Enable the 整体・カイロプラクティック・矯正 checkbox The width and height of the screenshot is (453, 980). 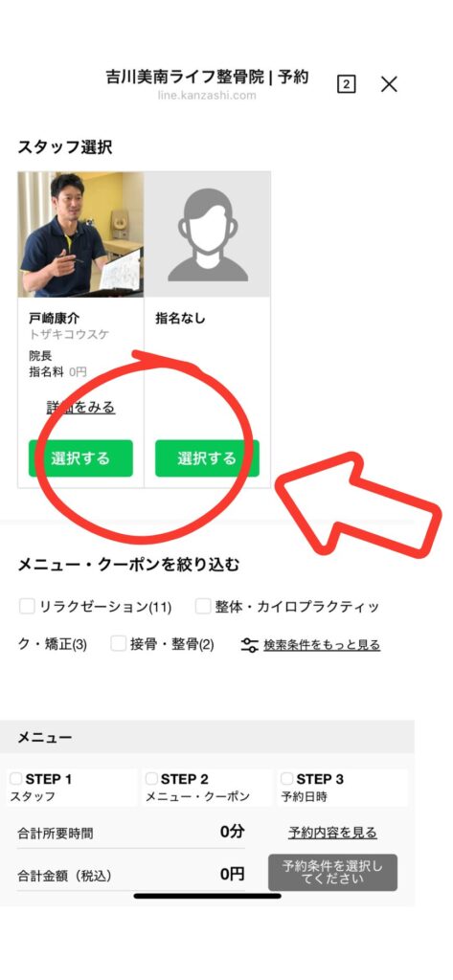coord(203,606)
